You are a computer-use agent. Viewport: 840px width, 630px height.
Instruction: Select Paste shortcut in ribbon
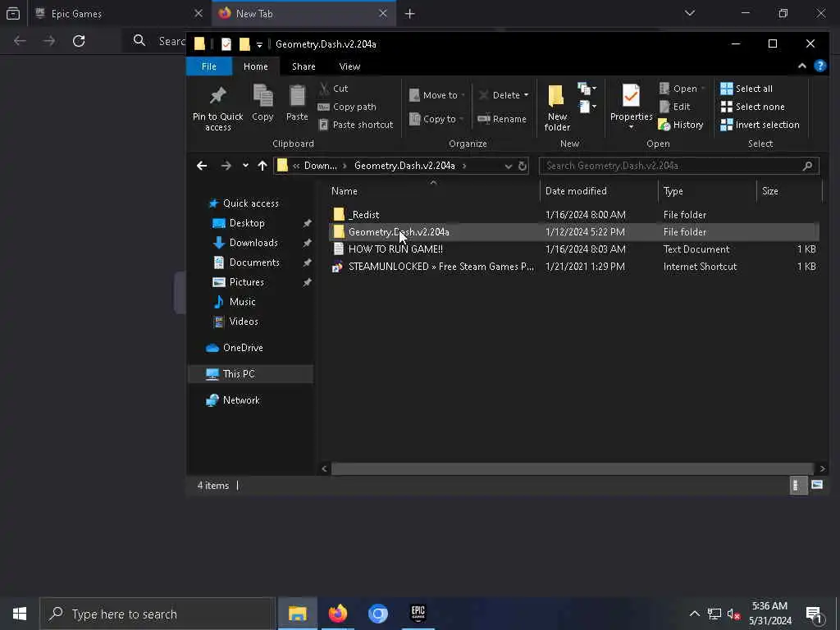tap(356, 125)
